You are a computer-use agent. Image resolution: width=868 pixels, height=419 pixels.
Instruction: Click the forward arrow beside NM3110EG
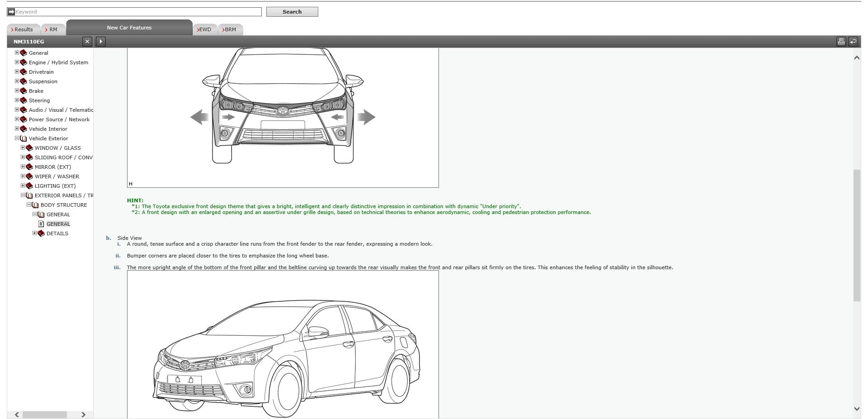(100, 41)
